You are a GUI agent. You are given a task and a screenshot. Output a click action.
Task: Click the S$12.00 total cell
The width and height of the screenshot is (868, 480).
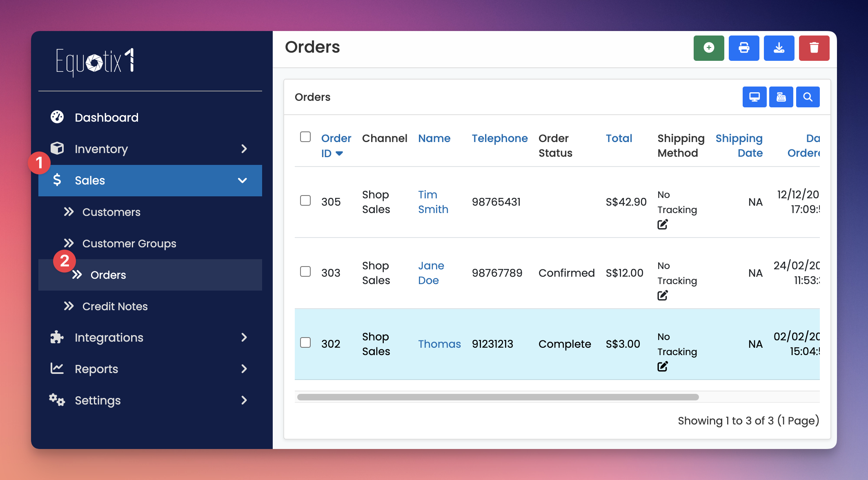(x=625, y=273)
